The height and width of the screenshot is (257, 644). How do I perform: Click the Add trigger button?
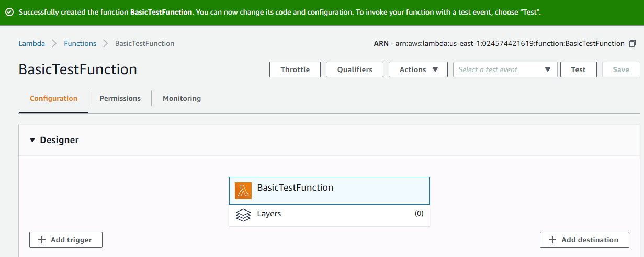pyautogui.click(x=66, y=240)
